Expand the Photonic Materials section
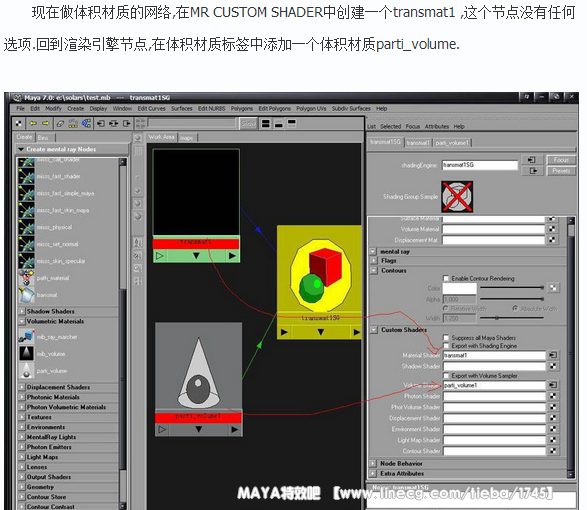The width and height of the screenshot is (587, 510). coord(22,397)
